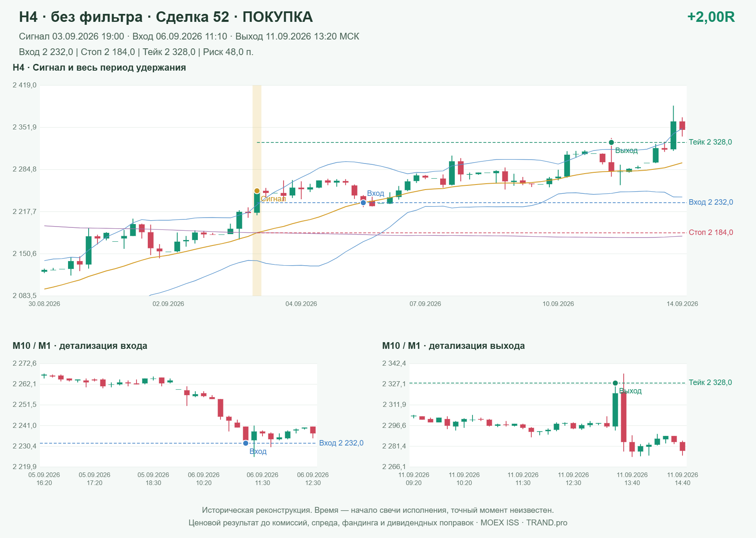Click the 04.09.2026 date axis label
The height and width of the screenshot is (538, 756).
point(301,304)
